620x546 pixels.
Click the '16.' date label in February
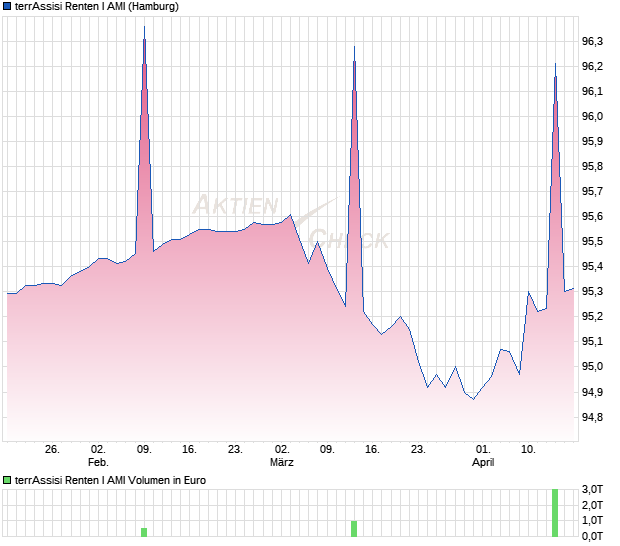189,450
